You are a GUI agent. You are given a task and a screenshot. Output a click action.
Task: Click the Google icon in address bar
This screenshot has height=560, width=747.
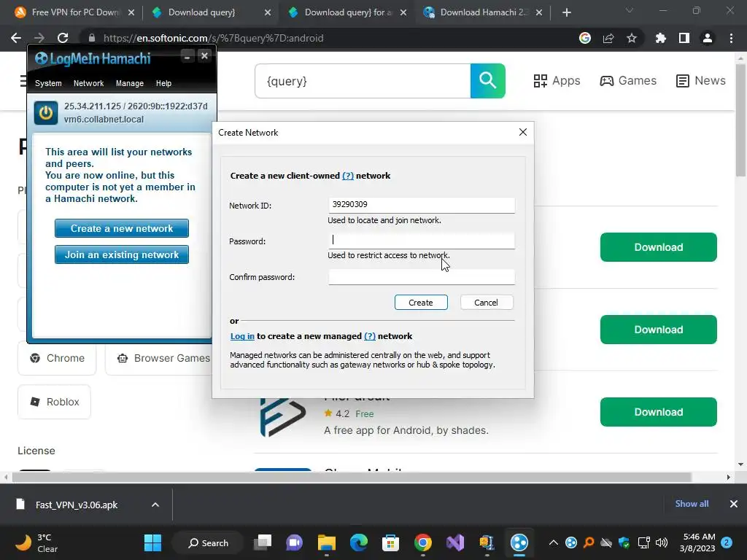point(585,38)
